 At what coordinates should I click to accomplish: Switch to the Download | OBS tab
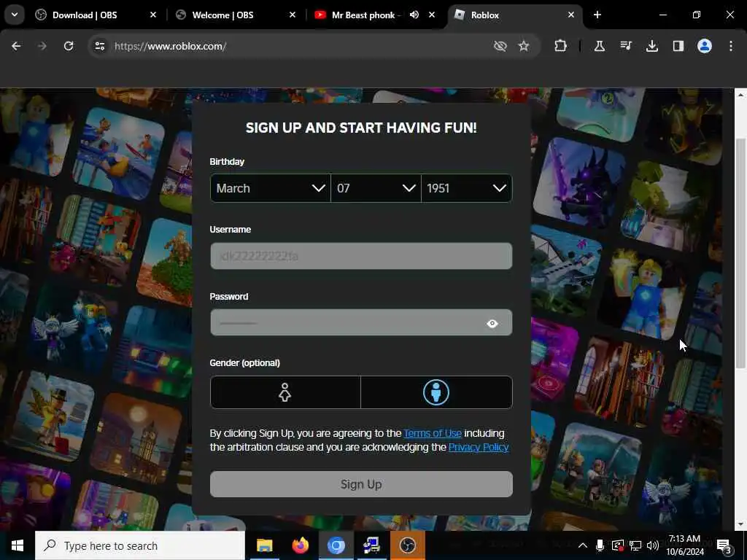[x=96, y=15]
